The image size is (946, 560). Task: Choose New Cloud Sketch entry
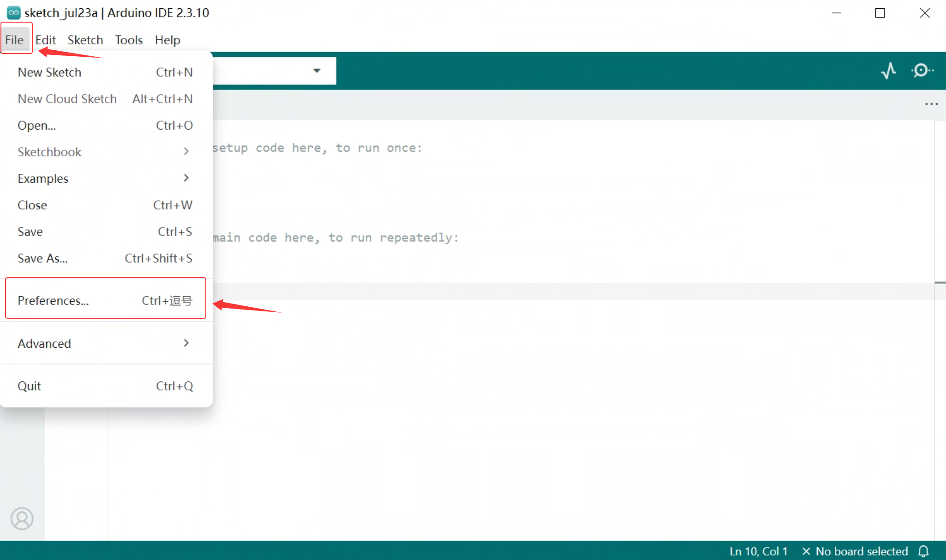tap(106, 99)
